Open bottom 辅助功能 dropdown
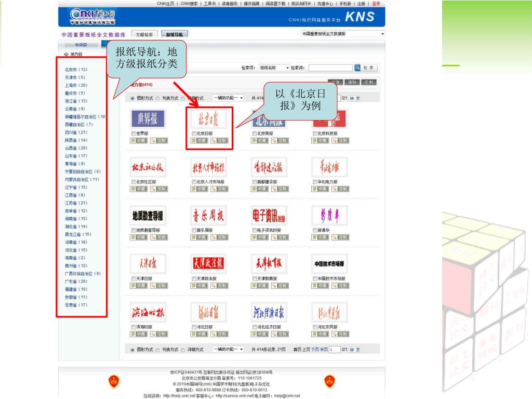 [x=228, y=349]
